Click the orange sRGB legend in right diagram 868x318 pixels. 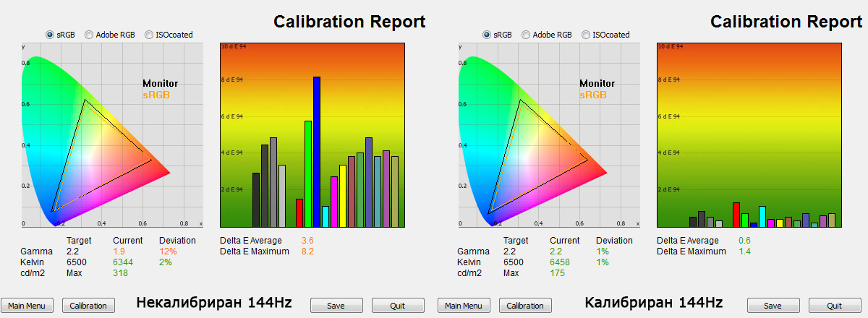click(x=594, y=95)
